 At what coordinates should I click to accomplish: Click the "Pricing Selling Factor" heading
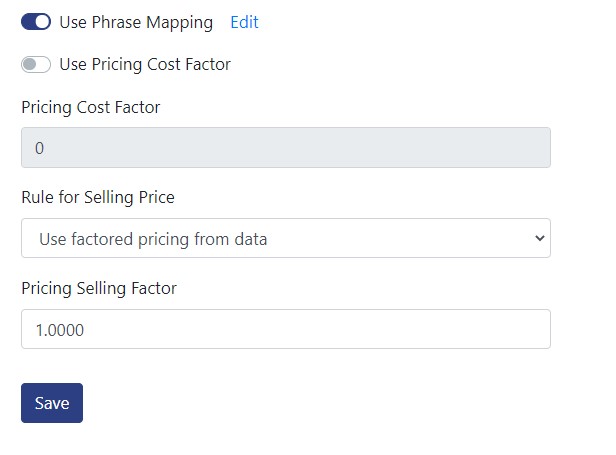[x=99, y=288]
